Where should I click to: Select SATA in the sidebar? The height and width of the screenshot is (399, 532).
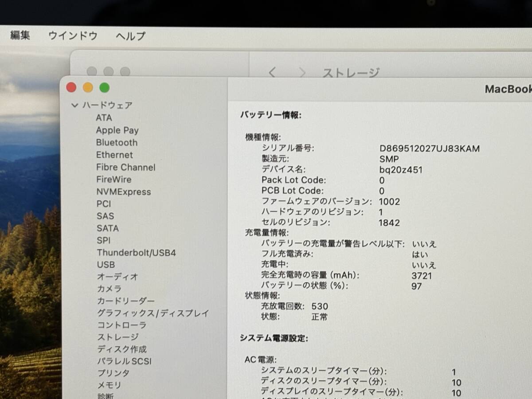108,228
